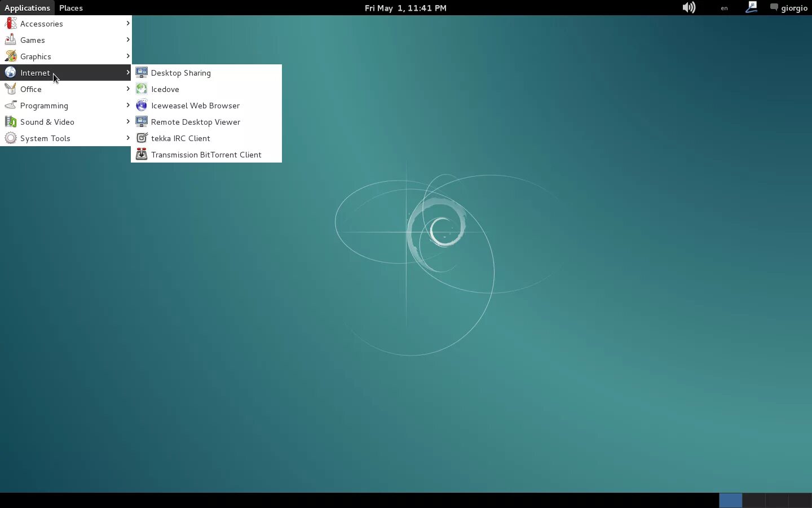Image resolution: width=812 pixels, height=508 pixels.
Task: Click the chat status icon beside giorgio
Action: [x=774, y=7]
